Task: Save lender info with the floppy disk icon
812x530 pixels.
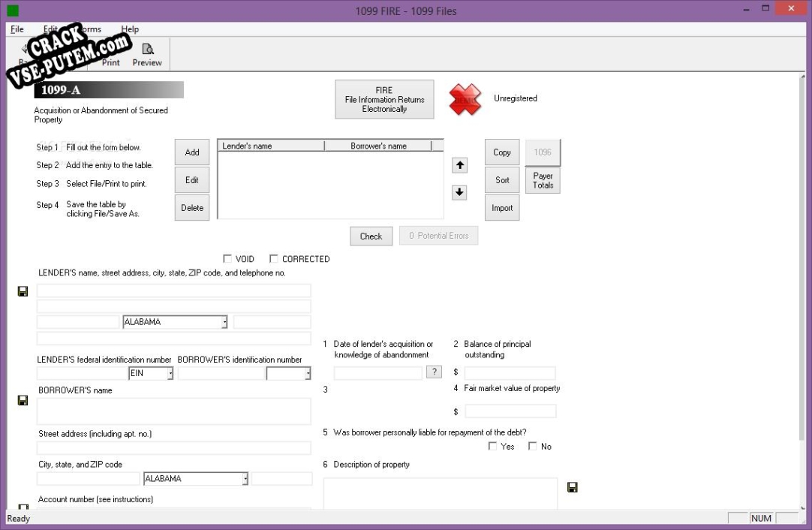Action: (23, 291)
